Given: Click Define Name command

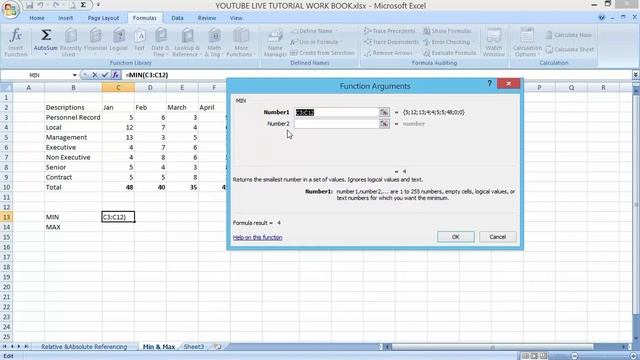Looking at the screenshot, I should pyautogui.click(x=315, y=31).
